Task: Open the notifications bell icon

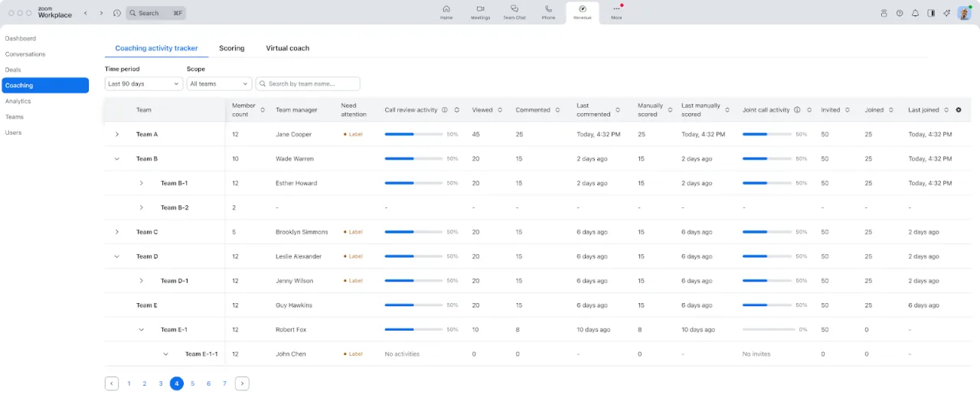Action: pos(915,13)
